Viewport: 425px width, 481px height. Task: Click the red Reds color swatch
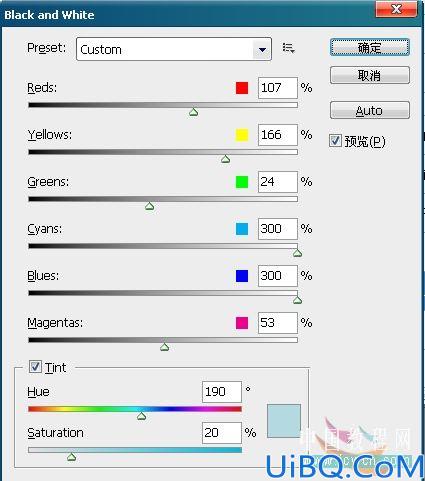tap(242, 88)
